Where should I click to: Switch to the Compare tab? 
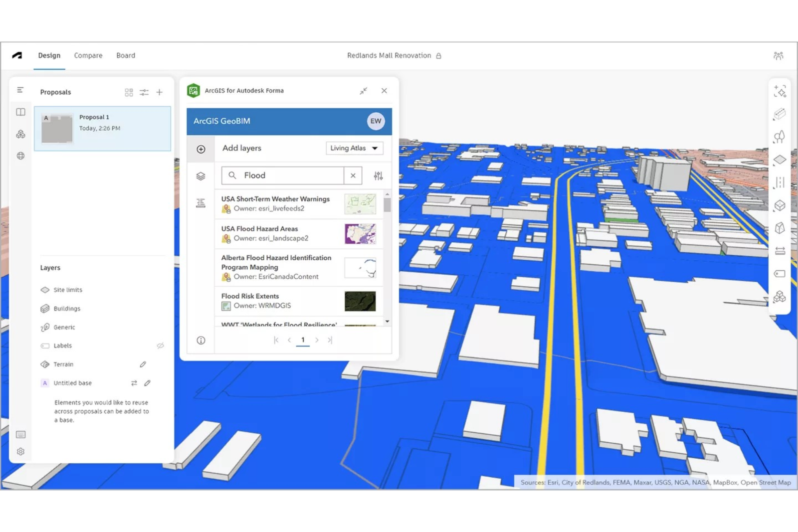[88, 55]
